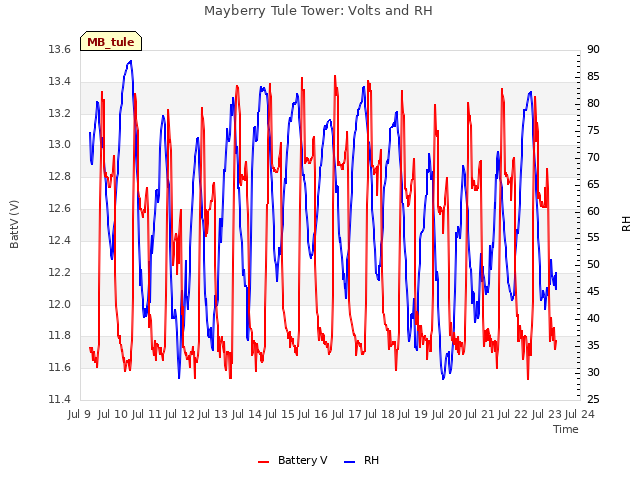Click the Jul 9 date label
The image size is (640, 480).
pyautogui.click(x=79, y=414)
